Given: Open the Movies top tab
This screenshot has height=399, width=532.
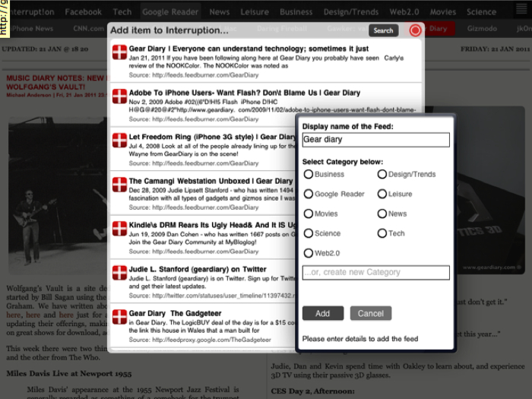Looking at the screenshot, I should [443, 12].
